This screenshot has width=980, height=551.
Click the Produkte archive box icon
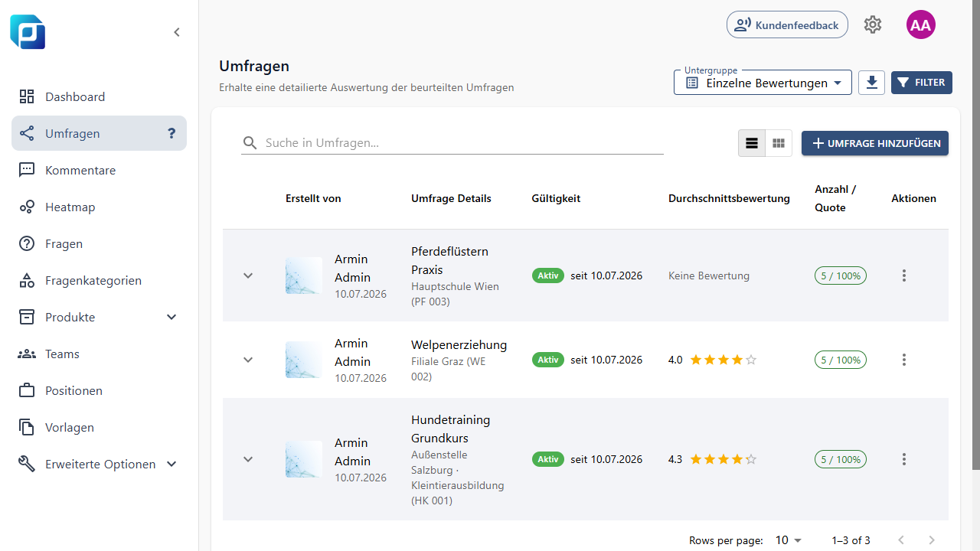point(27,317)
